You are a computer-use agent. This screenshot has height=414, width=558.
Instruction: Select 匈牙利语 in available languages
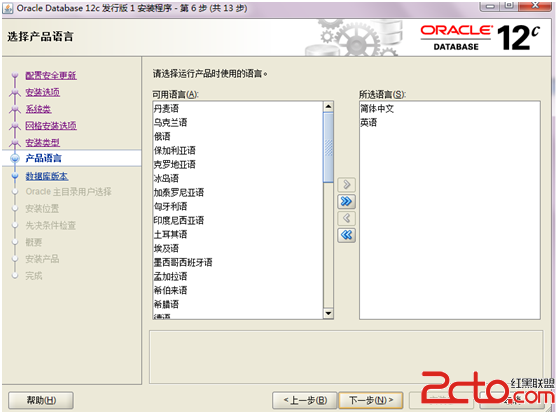[x=238, y=206]
